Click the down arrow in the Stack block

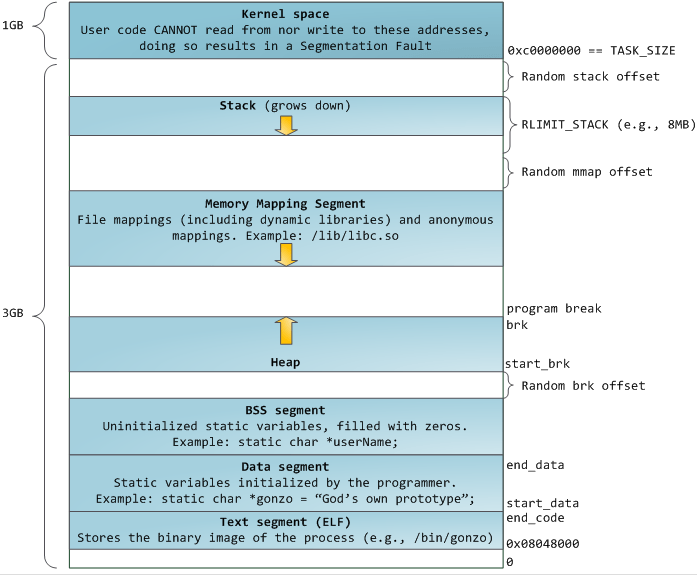pos(286,125)
